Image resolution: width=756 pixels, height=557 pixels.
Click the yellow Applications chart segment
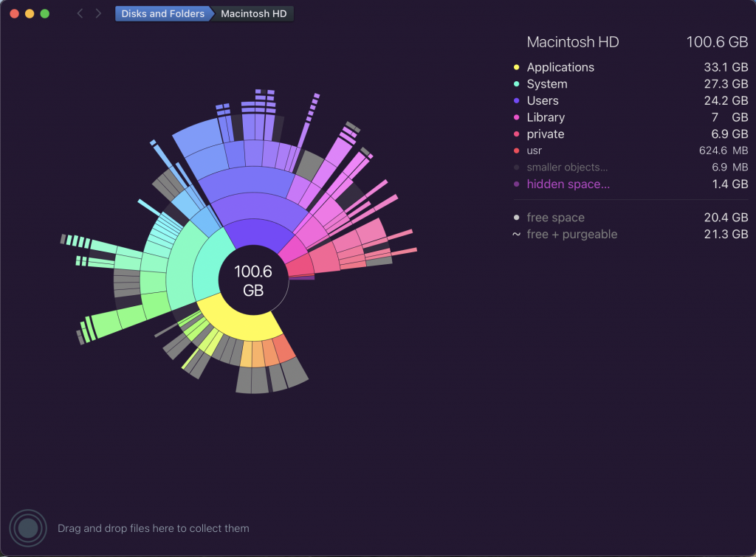[241, 324]
